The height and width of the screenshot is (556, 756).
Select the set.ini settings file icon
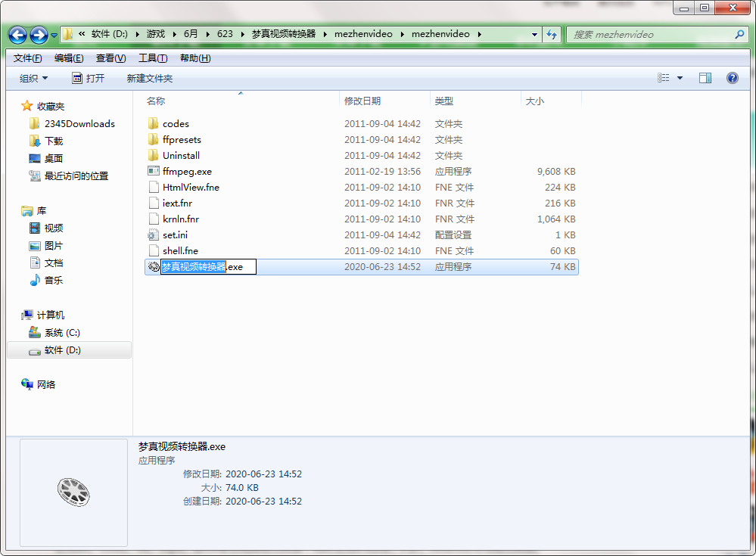[x=154, y=235]
